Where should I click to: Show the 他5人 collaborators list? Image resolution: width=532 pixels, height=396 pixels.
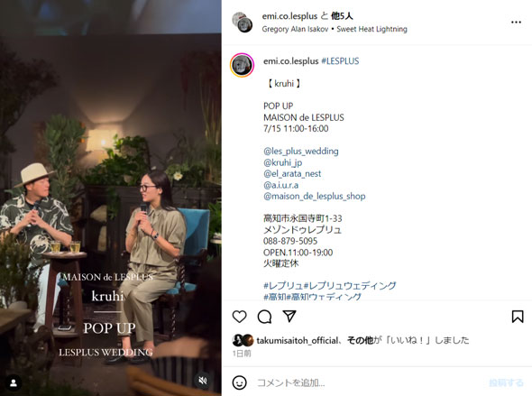coord(342,16)
